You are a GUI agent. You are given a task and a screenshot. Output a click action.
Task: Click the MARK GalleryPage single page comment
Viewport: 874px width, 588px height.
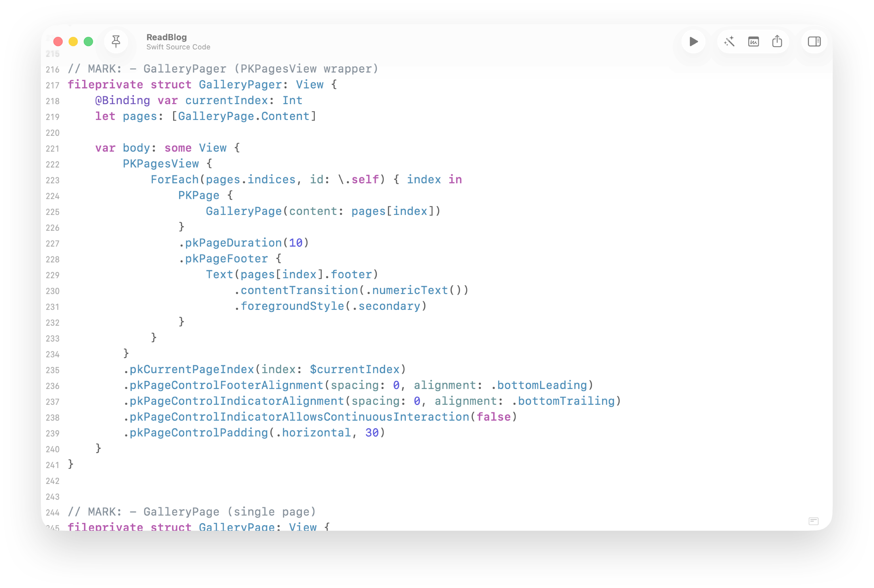pyautogui.click(x=192, y=512)
